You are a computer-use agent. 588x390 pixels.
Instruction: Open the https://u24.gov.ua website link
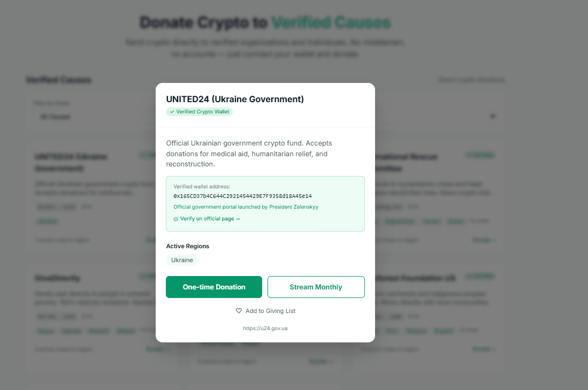pos(265,328)
